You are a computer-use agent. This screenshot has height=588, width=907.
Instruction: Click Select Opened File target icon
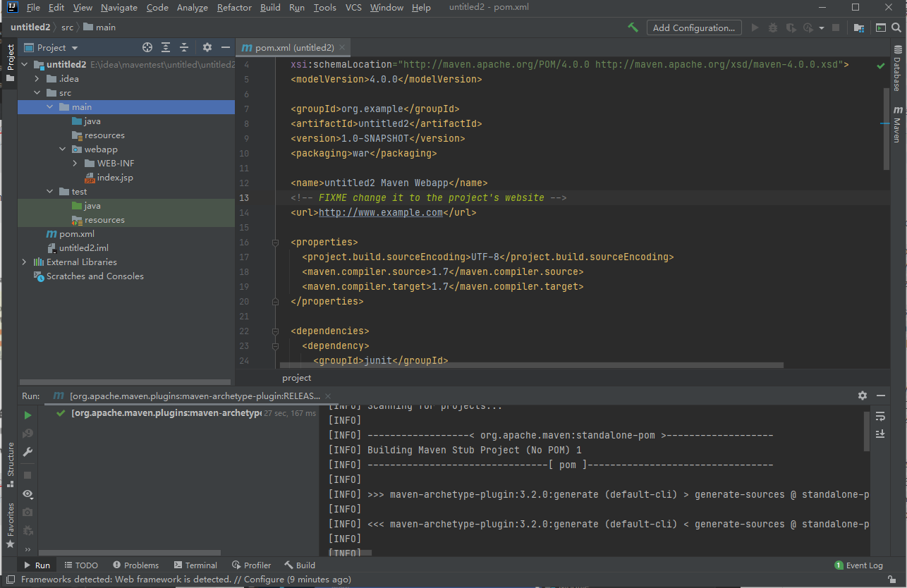[x=147, y=47]
